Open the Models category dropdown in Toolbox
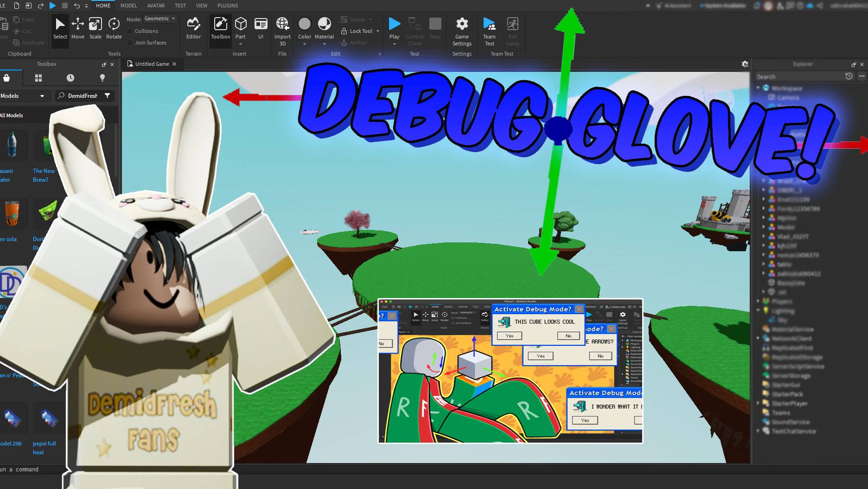 click(26, 95)
